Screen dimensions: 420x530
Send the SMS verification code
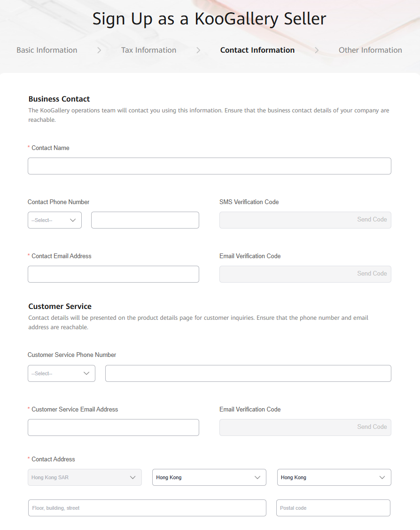click(372, 219)
